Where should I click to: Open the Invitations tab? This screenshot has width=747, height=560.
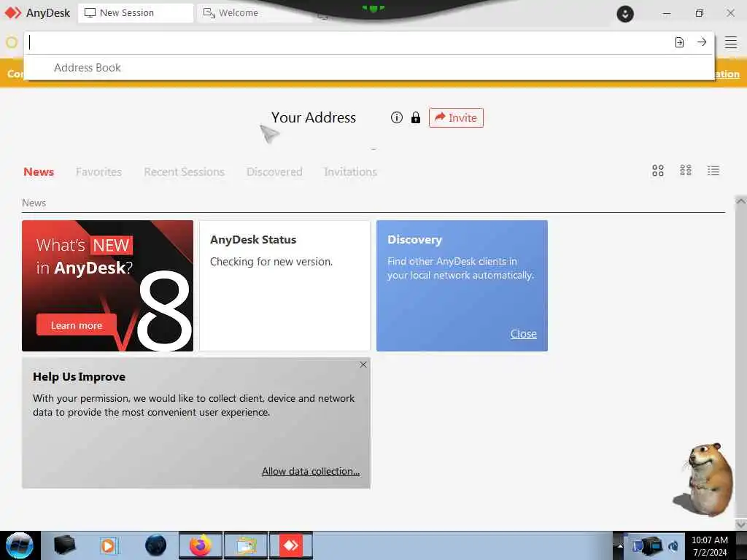click(x=351, y=172)
